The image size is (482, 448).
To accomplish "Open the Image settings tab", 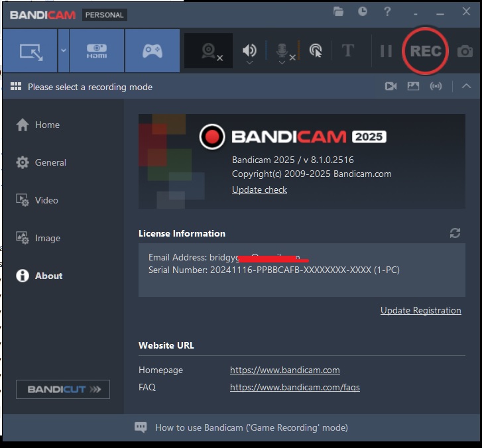I will [x=38, y=238].
